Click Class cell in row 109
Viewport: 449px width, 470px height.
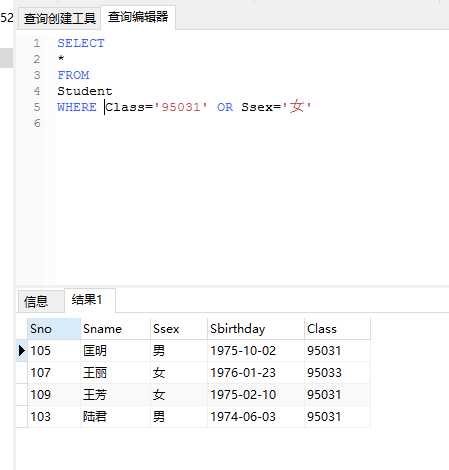pyautogui.click(x=337, y=395)
